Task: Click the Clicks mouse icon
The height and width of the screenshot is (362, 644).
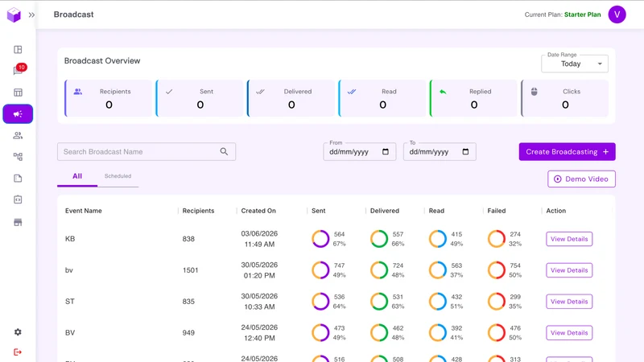Action: (x=534, y=92)
